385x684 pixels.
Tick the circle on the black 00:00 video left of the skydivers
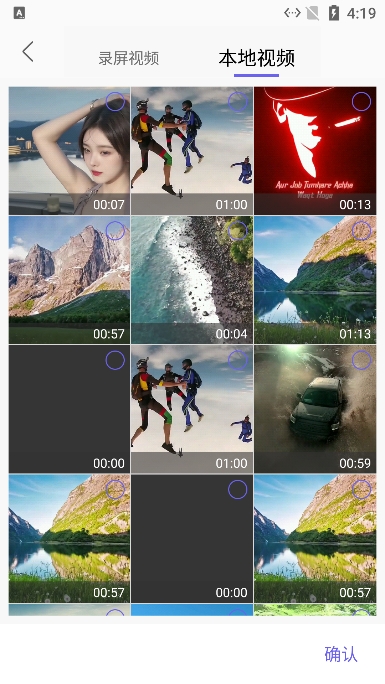click(115, 360)
